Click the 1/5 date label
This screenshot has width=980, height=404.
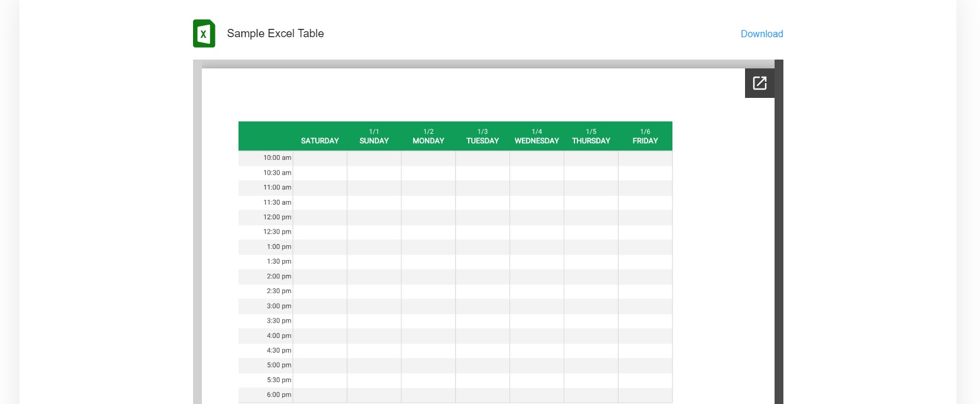(x=591, y=132)
